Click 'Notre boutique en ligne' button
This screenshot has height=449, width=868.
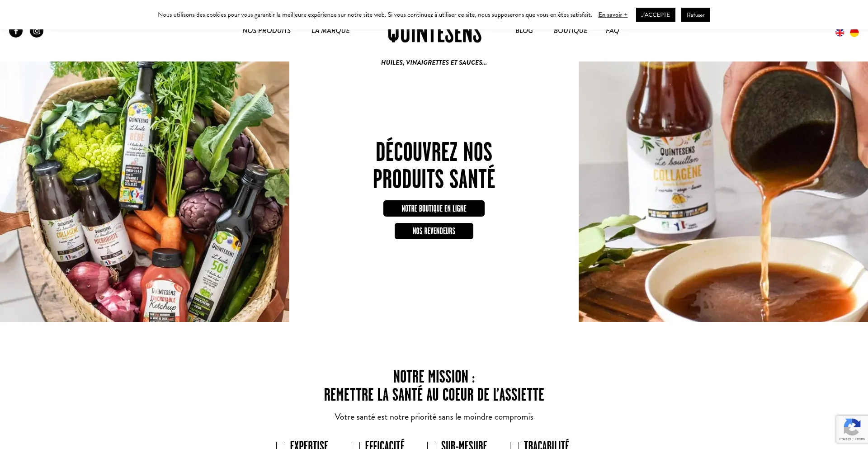pyautogui.click(x=434, y=208)
